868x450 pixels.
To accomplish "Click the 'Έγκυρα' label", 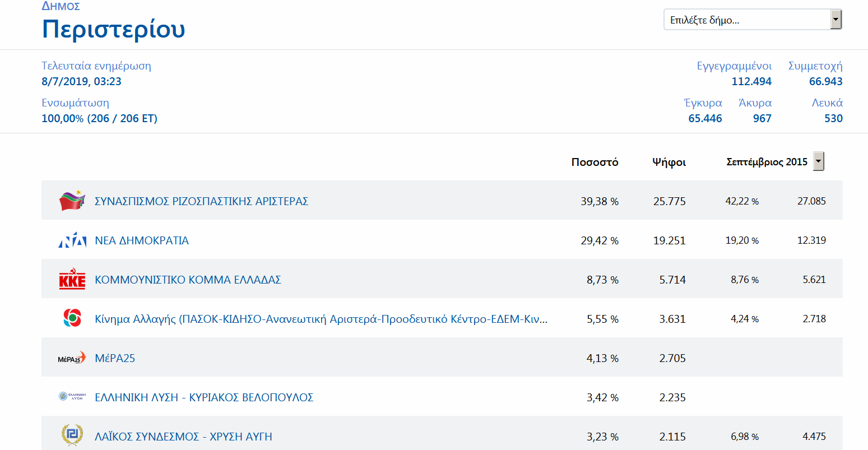I will pyautogui.click(x=703, y=103).
